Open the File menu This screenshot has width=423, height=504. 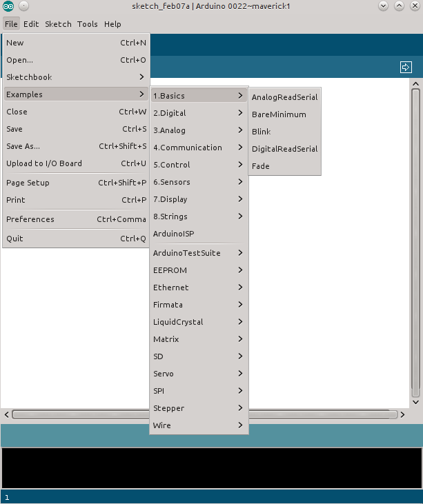pos(11,24)
